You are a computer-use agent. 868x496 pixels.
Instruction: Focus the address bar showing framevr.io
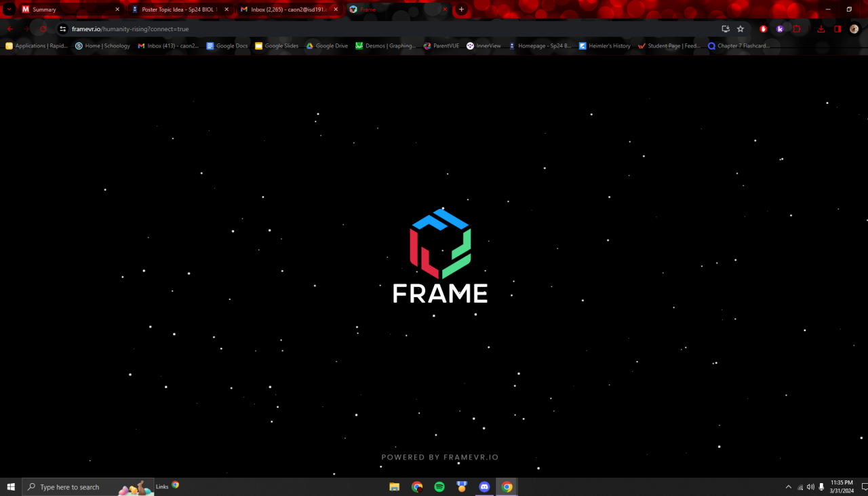[x=393, y=29]
